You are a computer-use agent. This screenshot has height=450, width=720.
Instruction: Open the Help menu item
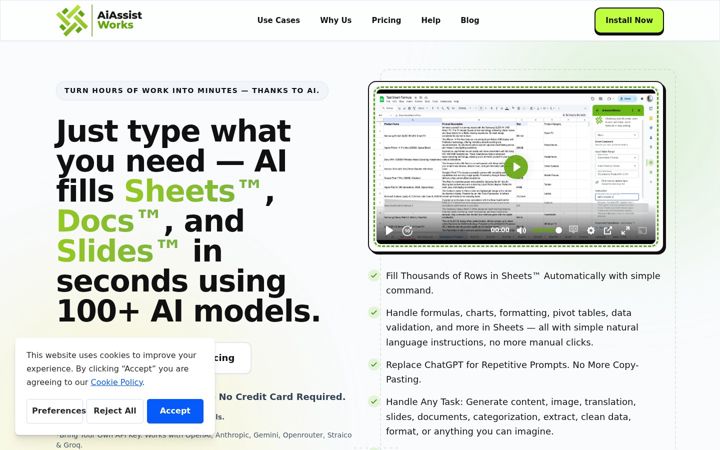point(431,20)
